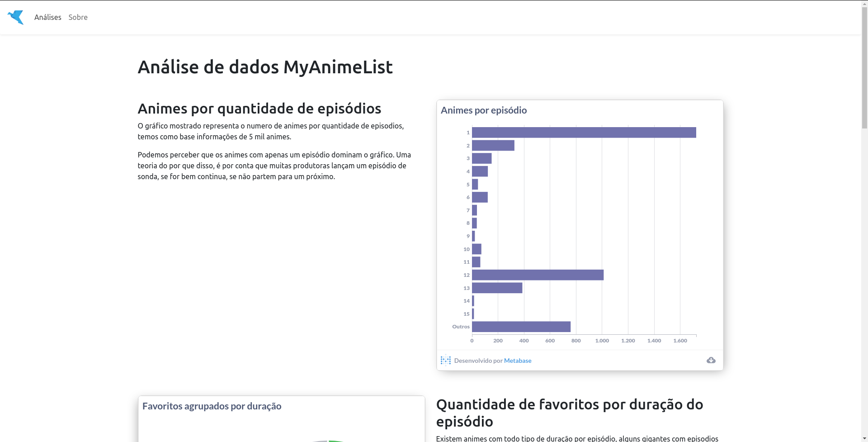Click the paragraph starting 'Podemos perceber que'
868x442 pixels.
point(274,166)
